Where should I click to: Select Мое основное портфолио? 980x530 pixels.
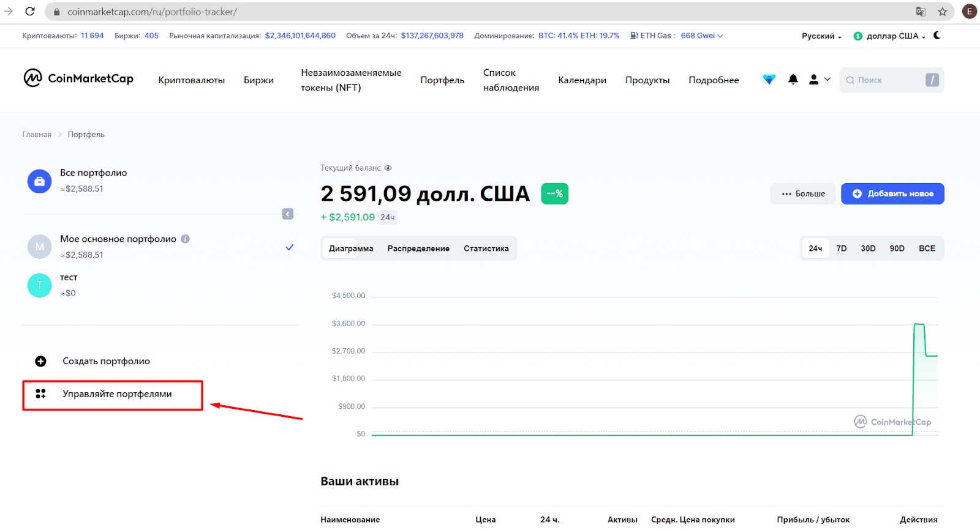coord(118,239)
